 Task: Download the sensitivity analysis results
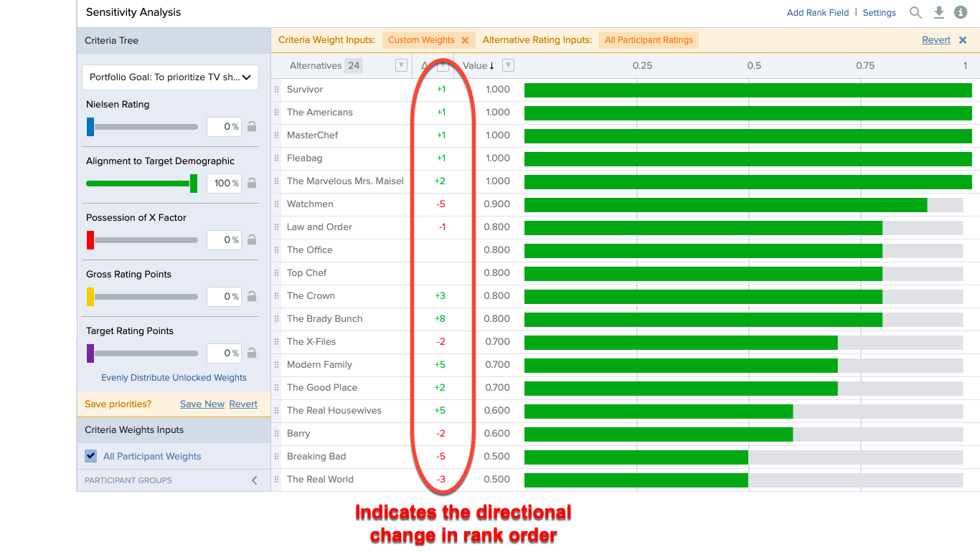(939, 12)
